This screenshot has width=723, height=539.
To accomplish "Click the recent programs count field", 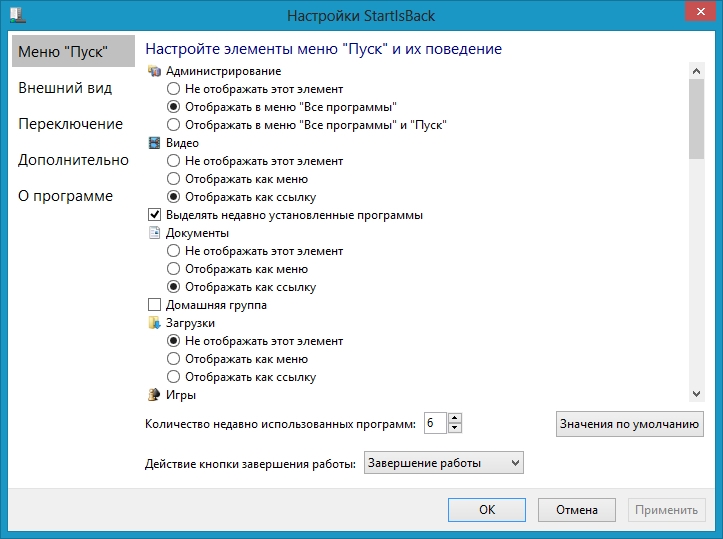I will 435,423.
